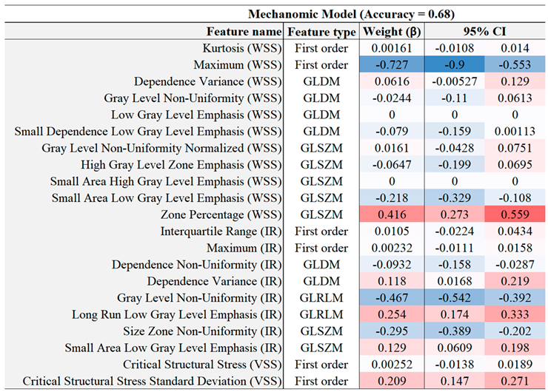Select the red 0.559 upper CI cell
Screen dimensions: 548x392
(x=515, y=214)
